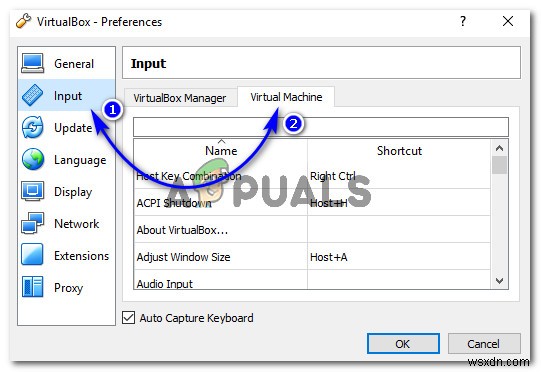
Task: Select the Virtual Machine tab
Action: [x=286, y=97]
